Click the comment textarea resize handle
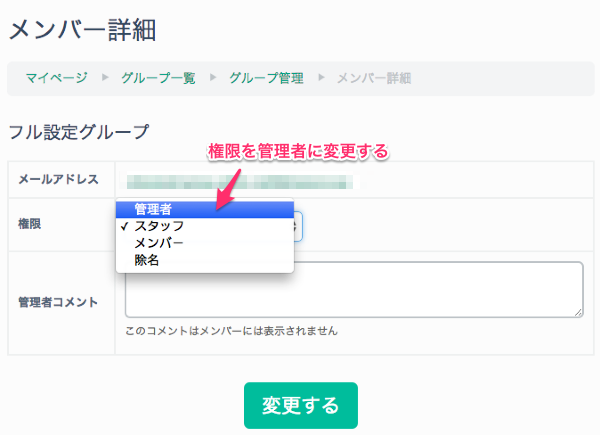The height and width of the screenshot is (435, 600). (578, 312)
